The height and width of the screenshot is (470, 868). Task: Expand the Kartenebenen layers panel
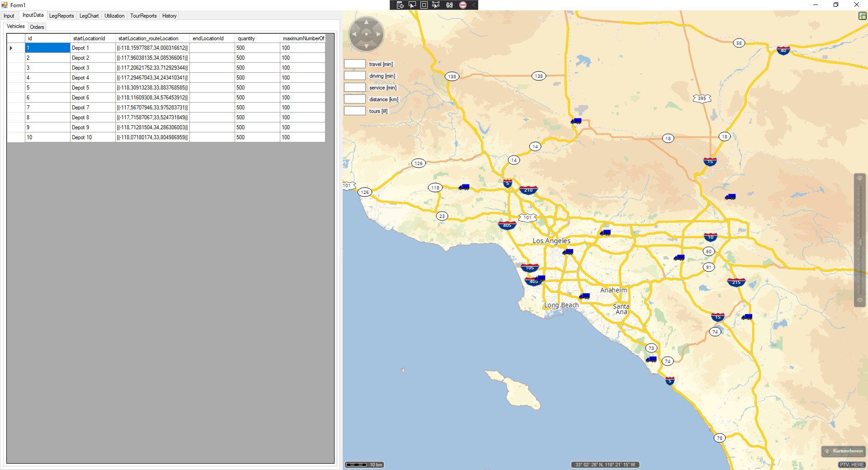[x=843, y=451]
